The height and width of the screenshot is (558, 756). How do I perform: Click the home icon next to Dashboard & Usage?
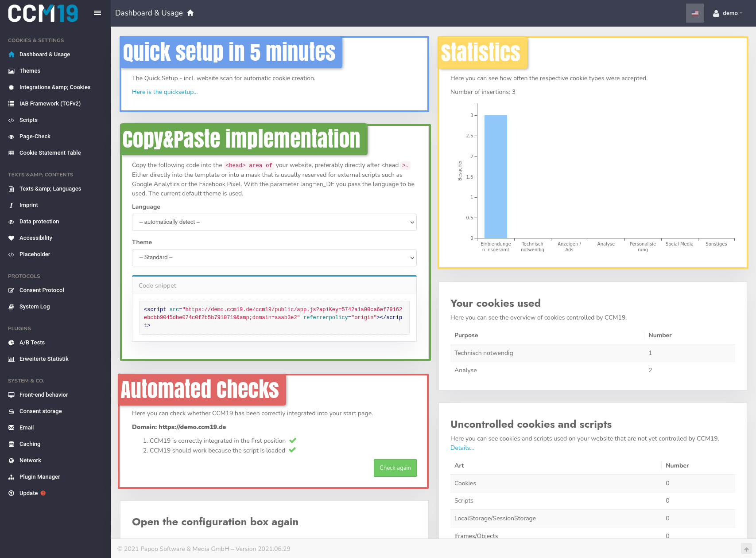[190, 13]
